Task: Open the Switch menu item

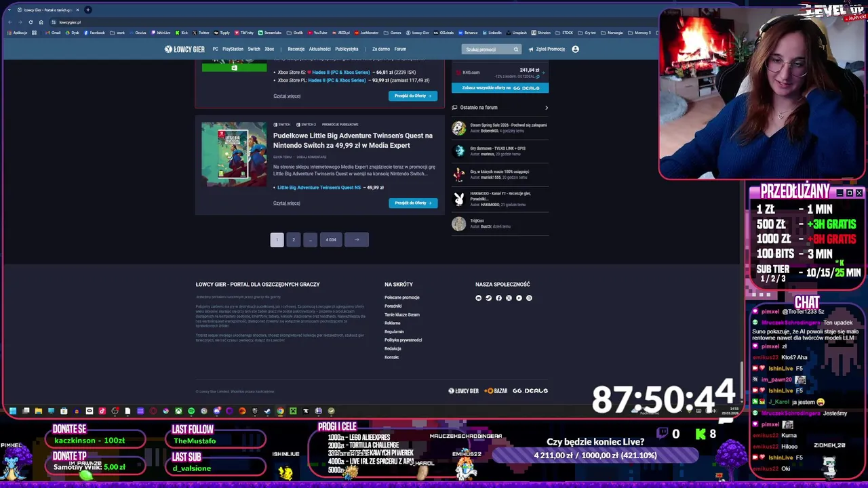Action: [x=254, y=49]
